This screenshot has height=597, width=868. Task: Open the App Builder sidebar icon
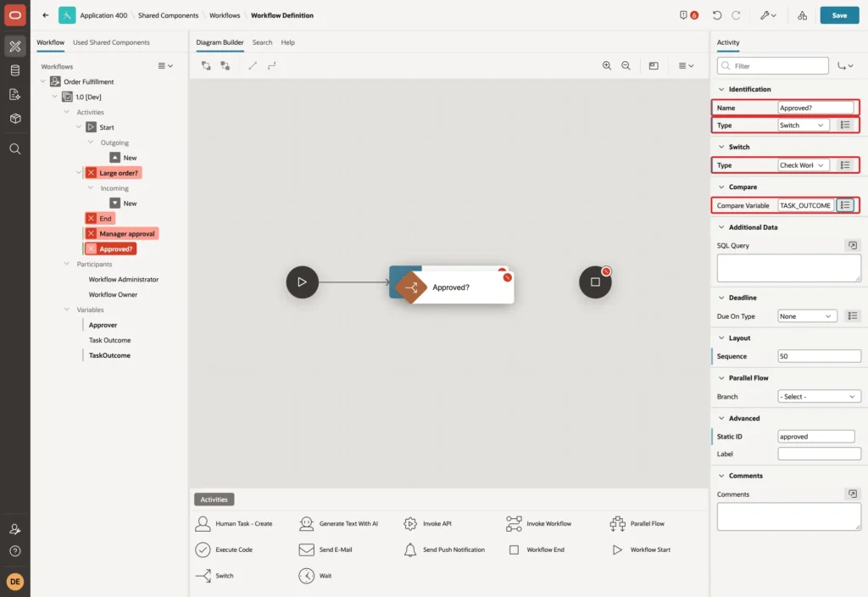[x=15, y=47]
